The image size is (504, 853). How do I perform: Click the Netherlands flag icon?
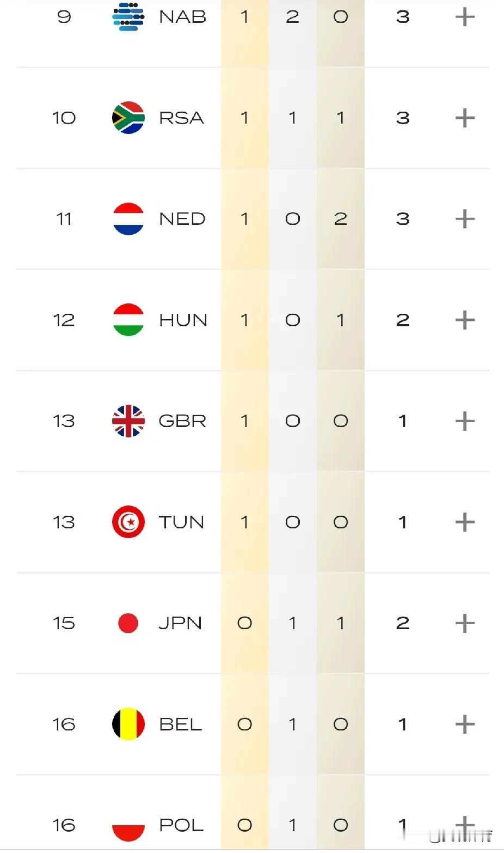click(128, 219)
